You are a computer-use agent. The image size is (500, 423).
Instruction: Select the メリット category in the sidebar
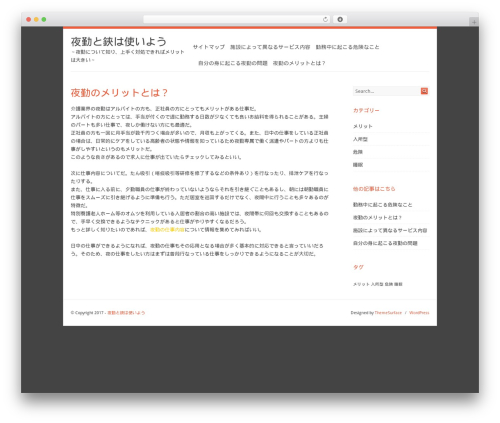coord(363,126)
